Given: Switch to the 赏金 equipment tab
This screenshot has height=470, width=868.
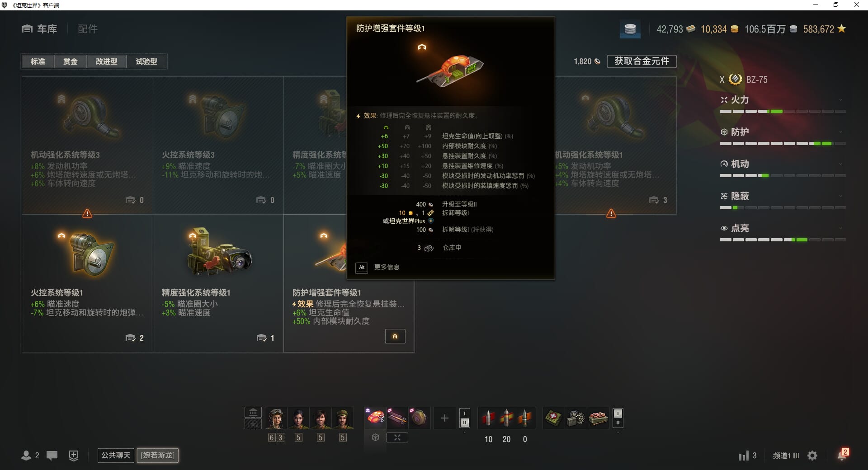Looking at the screenshot, I should [x=70, y=61].
